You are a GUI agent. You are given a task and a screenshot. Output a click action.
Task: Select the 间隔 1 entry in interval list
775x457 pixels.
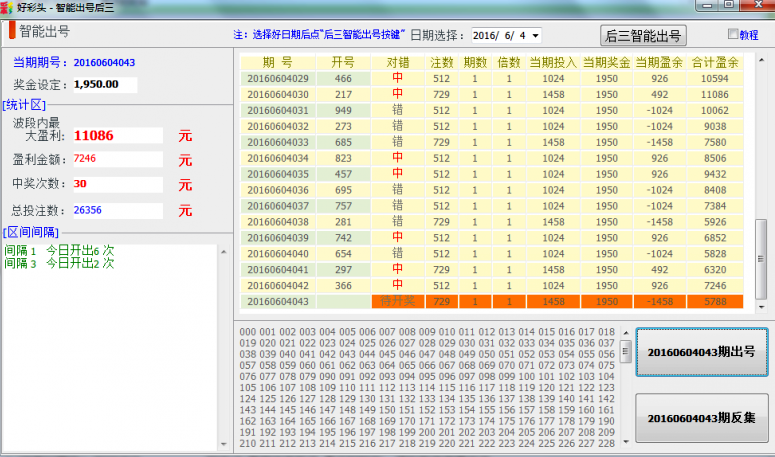tap(60, 250)
